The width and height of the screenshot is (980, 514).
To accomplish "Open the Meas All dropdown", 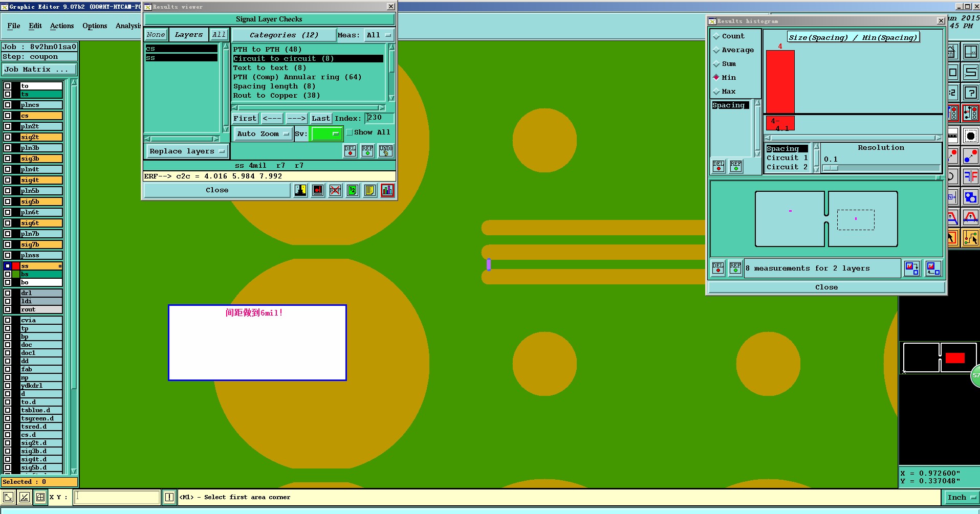I will pos(379,35).
